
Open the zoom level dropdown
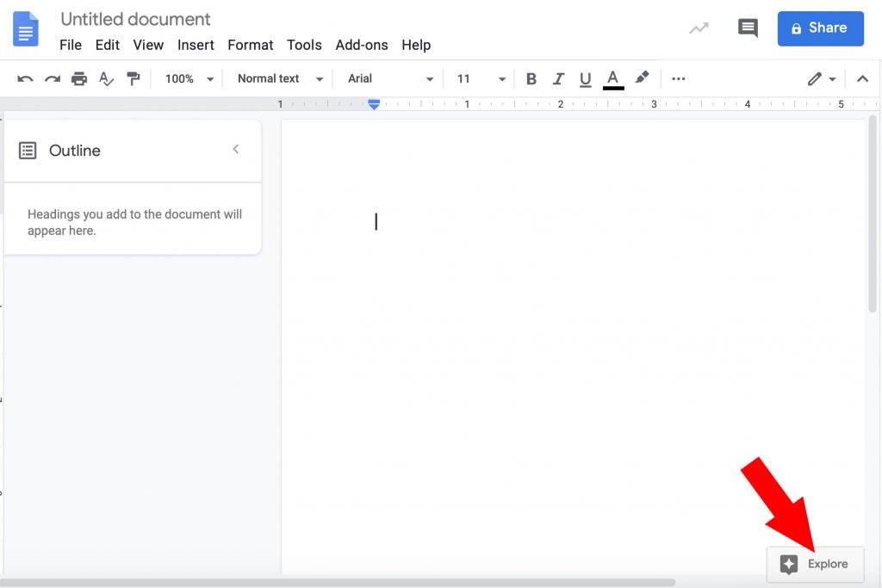pos(189,78)
